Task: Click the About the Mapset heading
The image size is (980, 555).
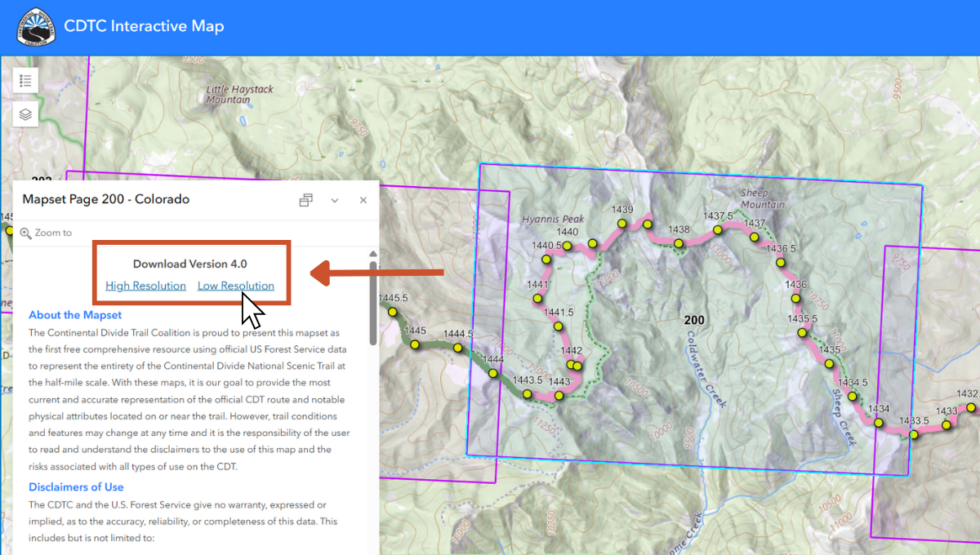Action: pyautogui.click(x=75, y=315)
